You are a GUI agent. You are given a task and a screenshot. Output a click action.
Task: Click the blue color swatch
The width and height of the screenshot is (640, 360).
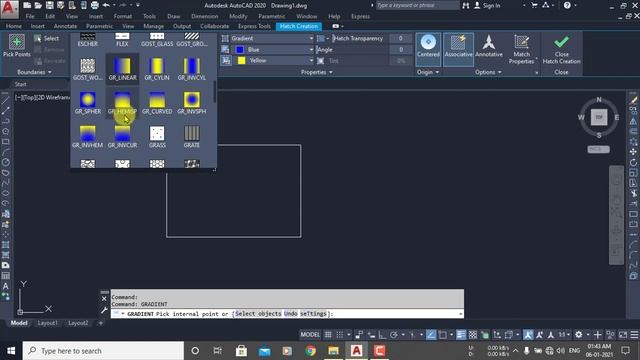coord(240,49)
